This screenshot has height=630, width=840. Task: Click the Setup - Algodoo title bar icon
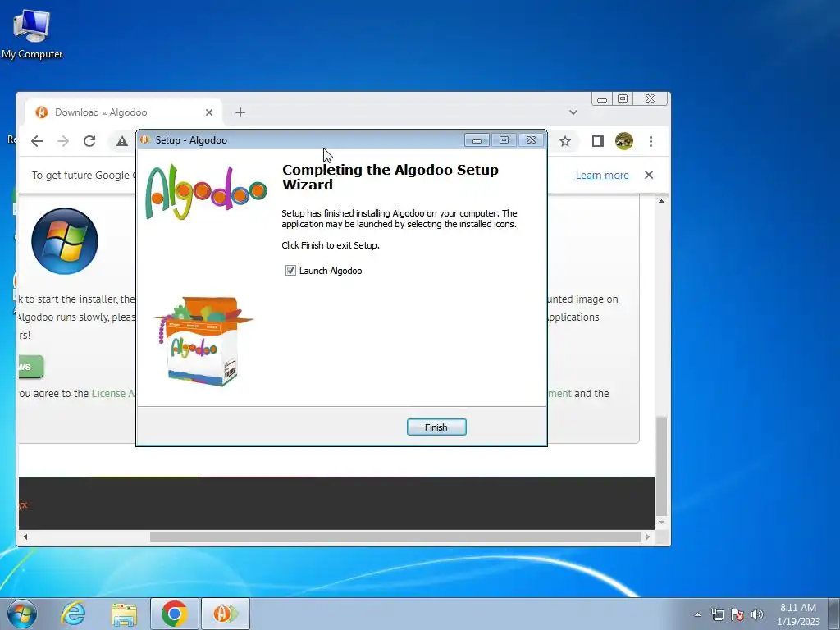[144, 139]
